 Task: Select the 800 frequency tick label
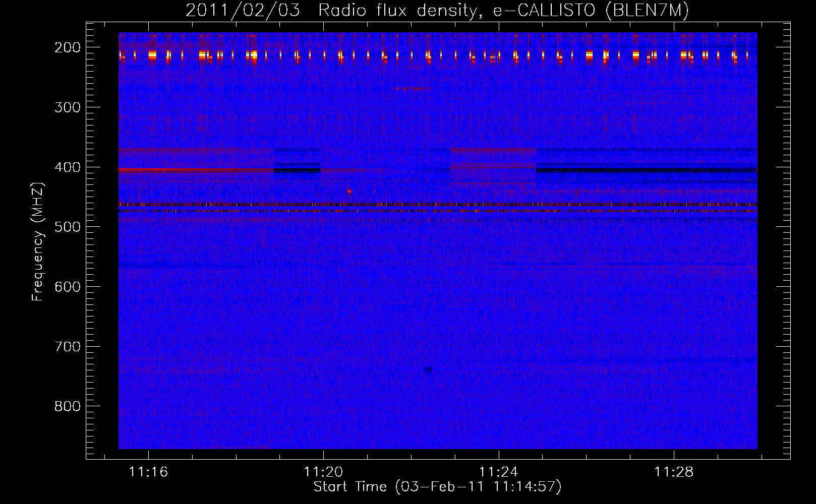(x=67, y=406)
